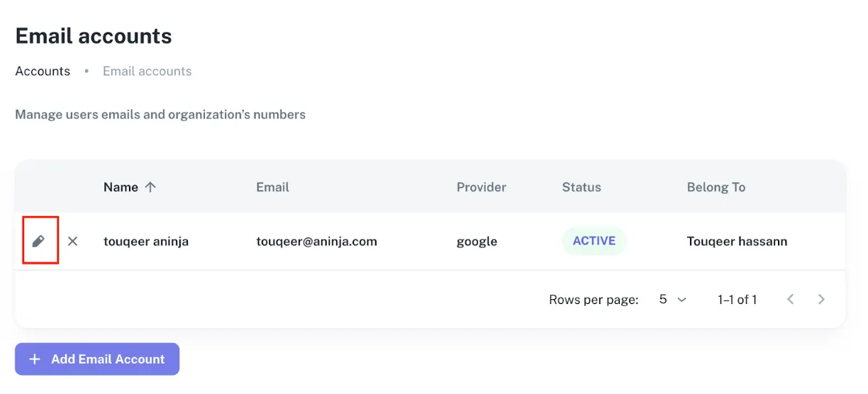Click the plus icon on Add Email Account
This screenshot has width=868, height=394.
pyautogui.click(x=34, y=359)
